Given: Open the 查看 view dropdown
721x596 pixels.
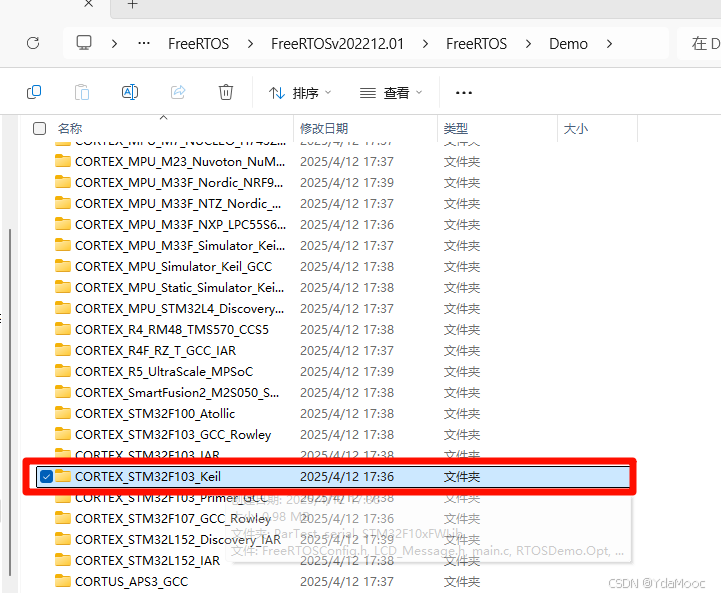Looking at the screenshot, I should 391,93.
